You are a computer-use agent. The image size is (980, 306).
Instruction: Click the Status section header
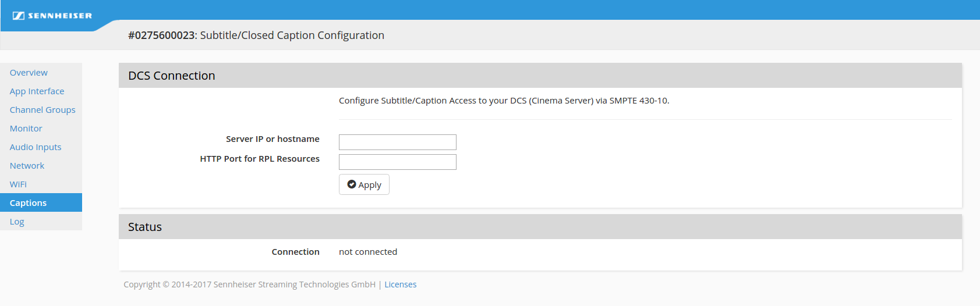click(x=145, y=227)
